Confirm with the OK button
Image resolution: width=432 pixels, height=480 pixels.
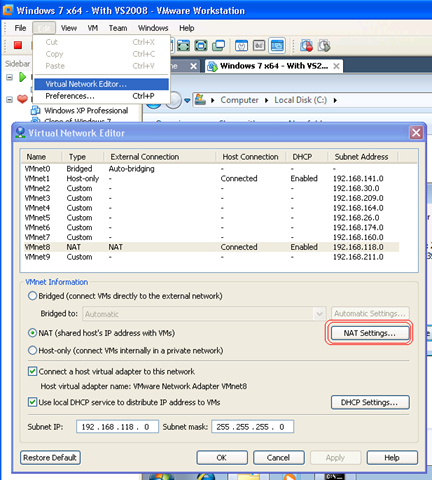click(x=222, y=458)
